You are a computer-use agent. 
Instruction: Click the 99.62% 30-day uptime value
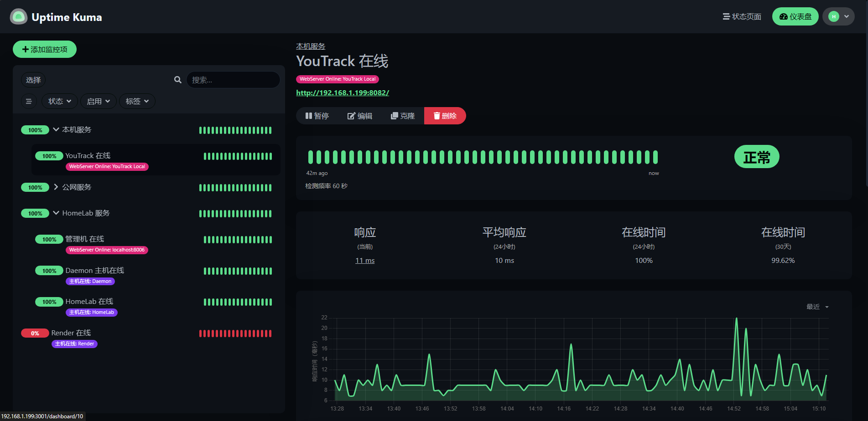coord(783,261)
